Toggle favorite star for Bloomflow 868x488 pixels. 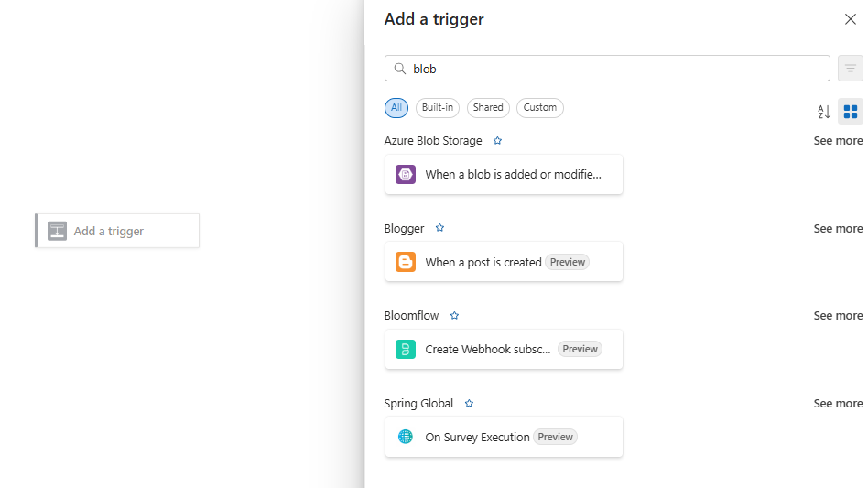455,316
